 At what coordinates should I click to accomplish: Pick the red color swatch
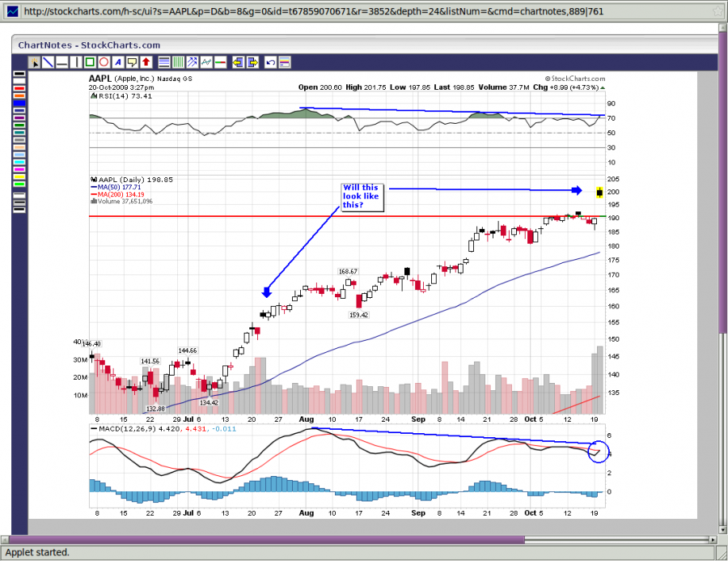click(x=19, y=88)
